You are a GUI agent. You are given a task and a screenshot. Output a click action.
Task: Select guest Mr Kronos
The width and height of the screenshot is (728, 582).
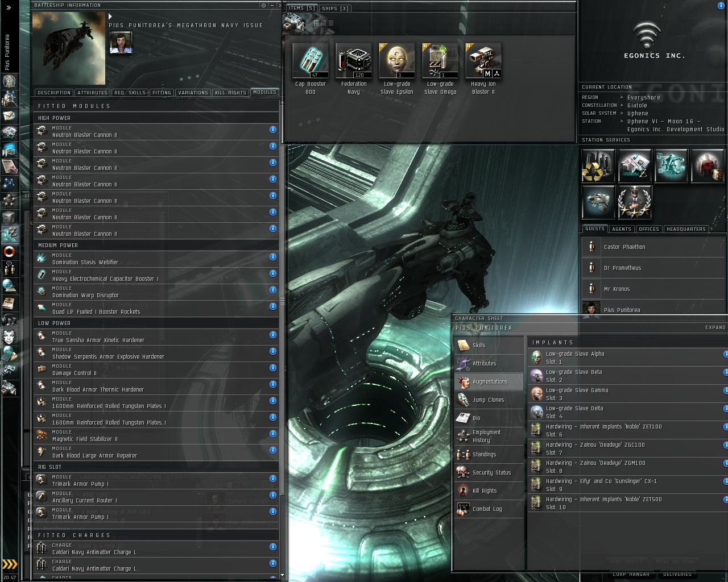[653, 289]
